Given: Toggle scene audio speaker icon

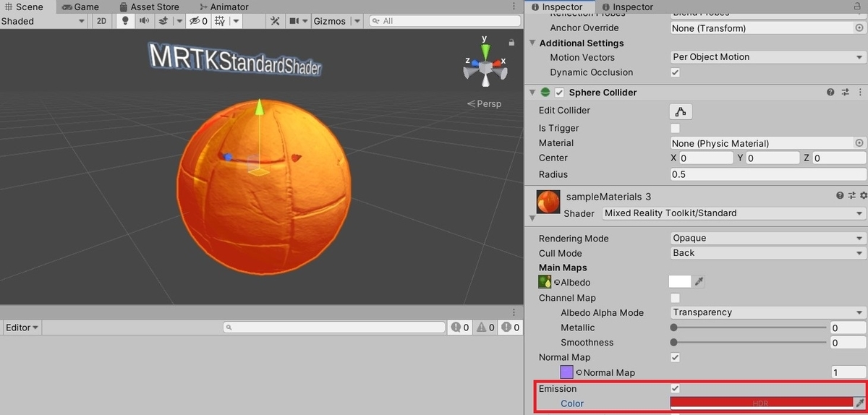Looking at the screenshot, I should [x=144, y=21].
